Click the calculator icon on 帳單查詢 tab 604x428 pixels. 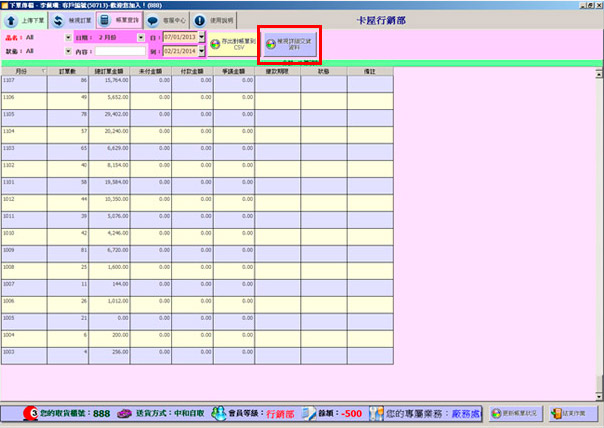(x=104, y=20)
